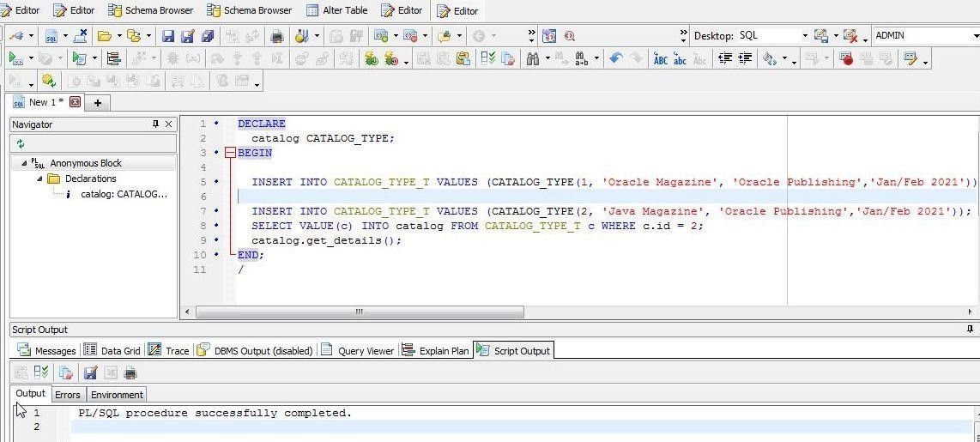980x442 pixels.
Task: Click the save-as floppy with pencil icon
Action: 187,36
